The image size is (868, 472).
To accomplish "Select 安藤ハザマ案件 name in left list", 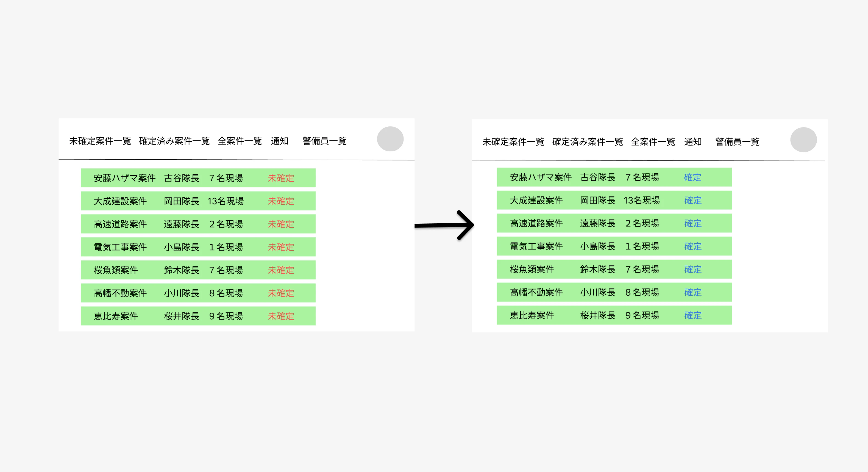I will 125,178.
